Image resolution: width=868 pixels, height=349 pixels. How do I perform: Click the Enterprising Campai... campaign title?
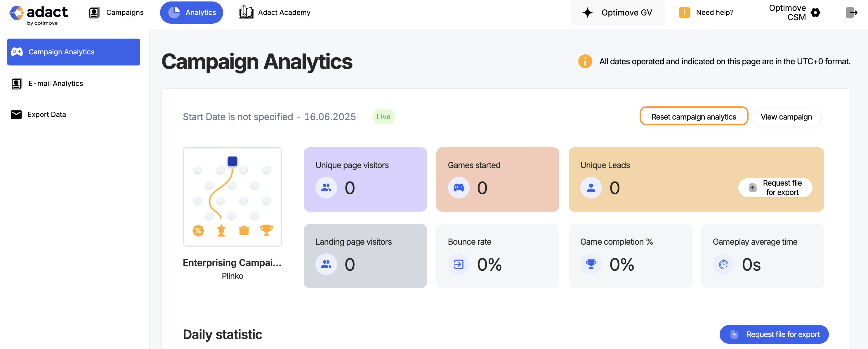point(232,263)
